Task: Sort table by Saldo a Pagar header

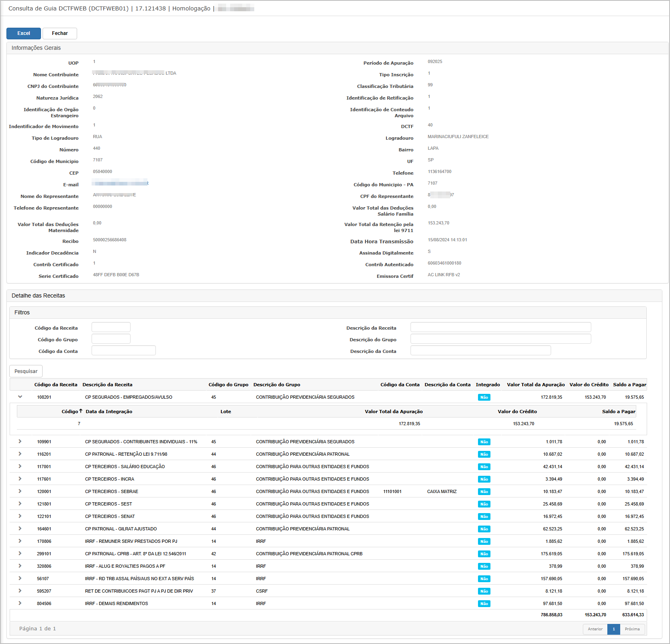Action: (x=629, y=385)
